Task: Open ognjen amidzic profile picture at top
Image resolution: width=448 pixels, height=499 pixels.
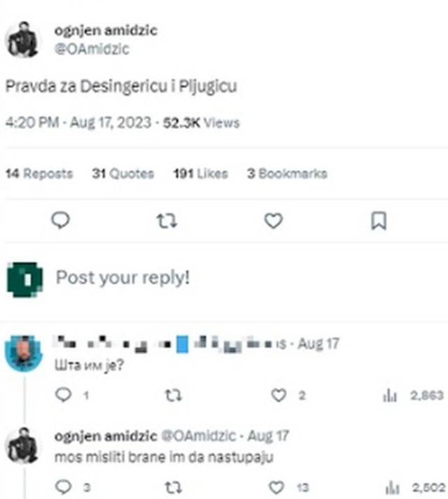Action: [x=24, y=40]
